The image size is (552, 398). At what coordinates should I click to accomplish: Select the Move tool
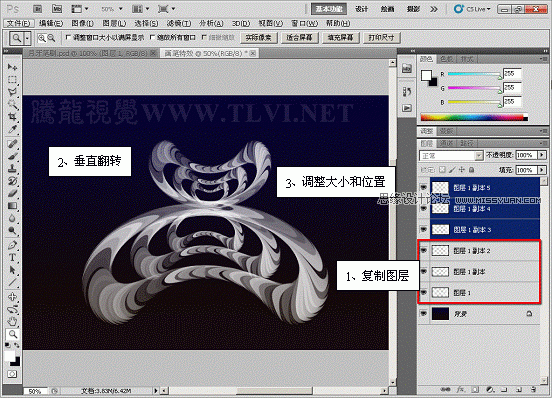[x=12, y=67]
